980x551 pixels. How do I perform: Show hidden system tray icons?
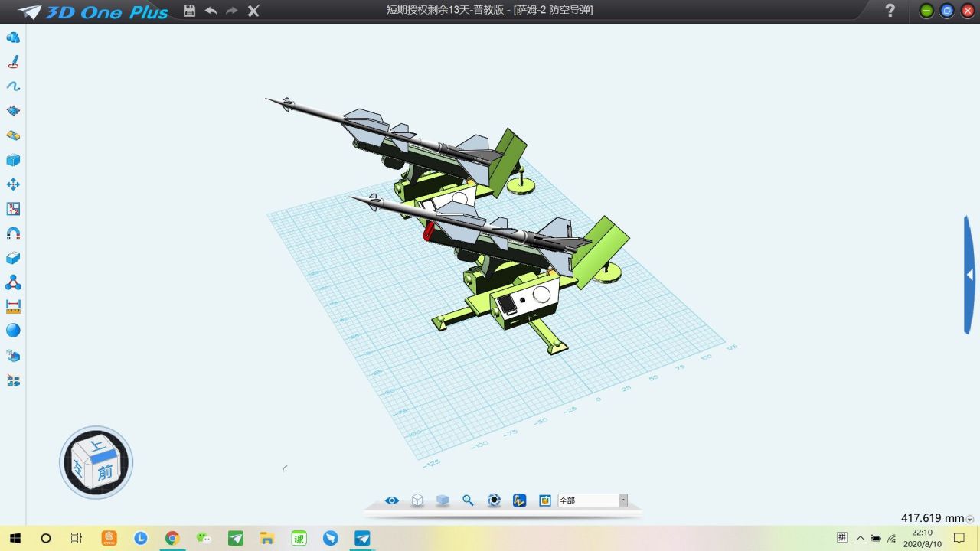click(860, 538)
